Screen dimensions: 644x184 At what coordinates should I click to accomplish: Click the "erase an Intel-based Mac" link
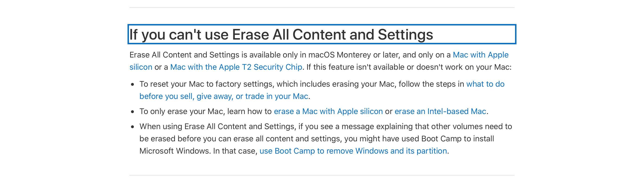[x=440, y=111]
